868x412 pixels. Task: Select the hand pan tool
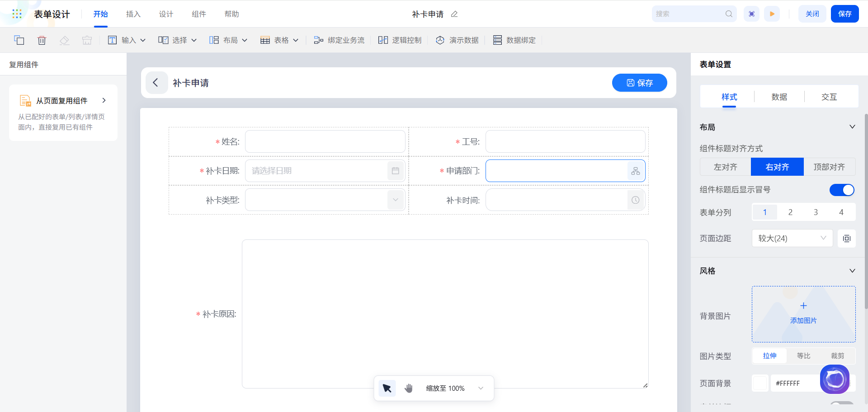tap(409, 388)
